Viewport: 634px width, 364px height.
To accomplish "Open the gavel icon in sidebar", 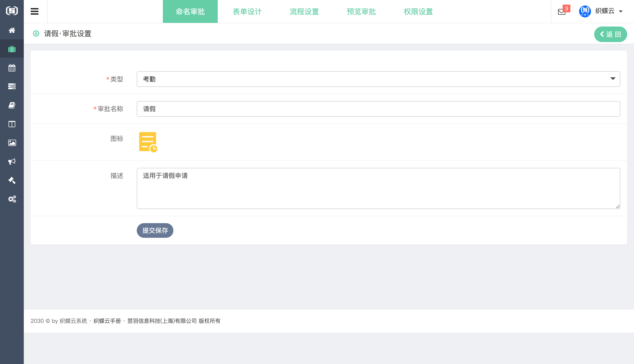I will point(12,180).
